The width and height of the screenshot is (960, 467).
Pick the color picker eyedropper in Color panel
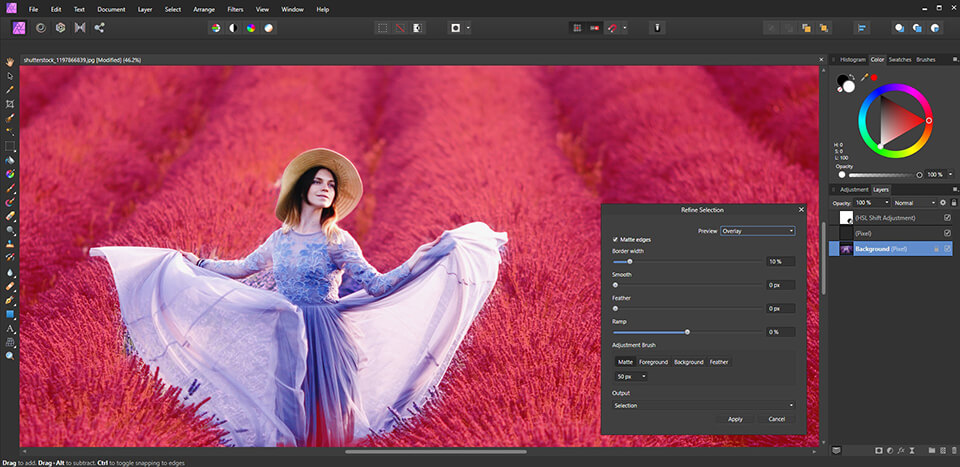pos(865,77)
